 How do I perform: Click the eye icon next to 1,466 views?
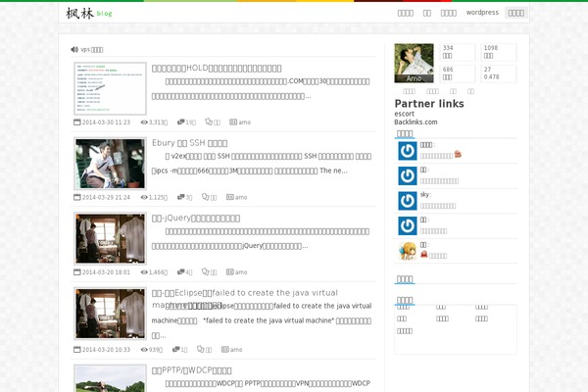tap(144, 272)
